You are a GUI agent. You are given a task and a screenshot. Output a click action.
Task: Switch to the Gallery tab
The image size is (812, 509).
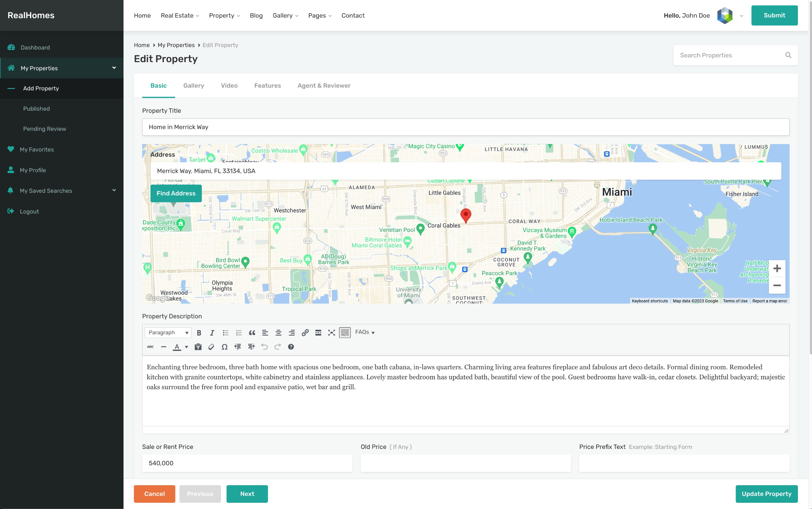coord(194,86)
